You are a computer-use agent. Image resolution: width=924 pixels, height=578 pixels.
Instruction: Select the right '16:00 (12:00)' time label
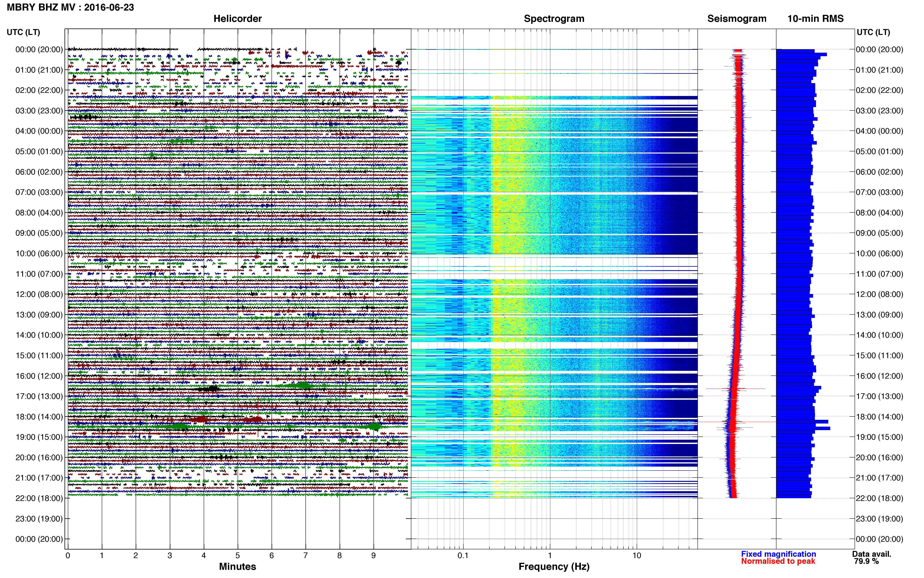coord(879,376)
